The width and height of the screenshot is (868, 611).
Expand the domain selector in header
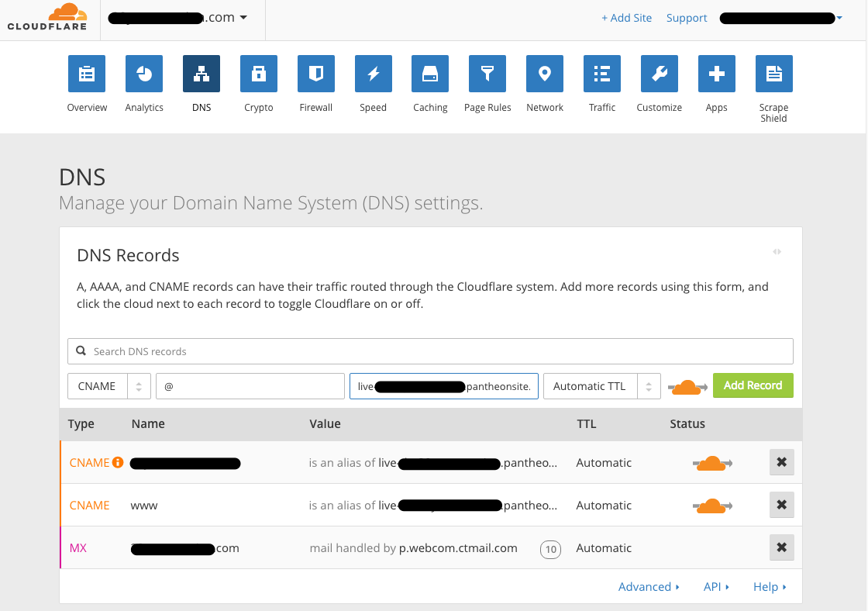pos(243,17)
